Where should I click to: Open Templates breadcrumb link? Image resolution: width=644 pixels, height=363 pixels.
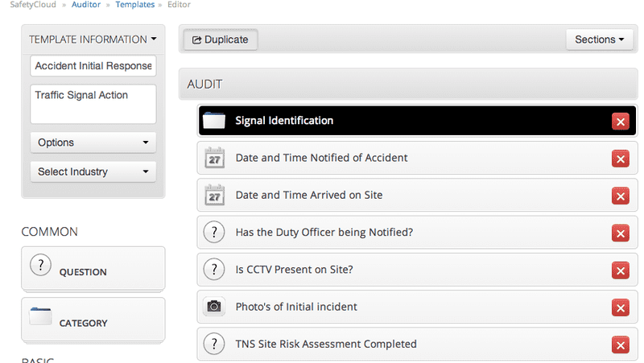click(134, 5)
